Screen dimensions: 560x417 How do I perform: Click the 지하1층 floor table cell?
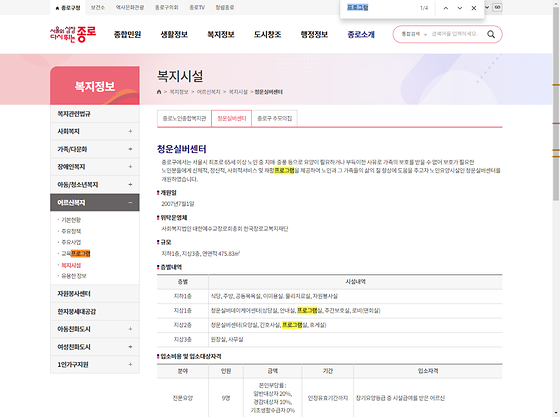tap(182, 296)
